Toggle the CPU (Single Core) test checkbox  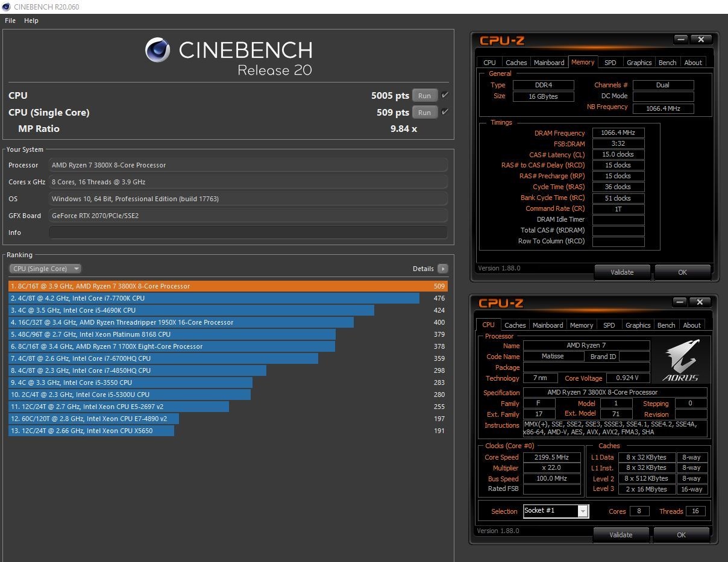[x=445, y=112]
